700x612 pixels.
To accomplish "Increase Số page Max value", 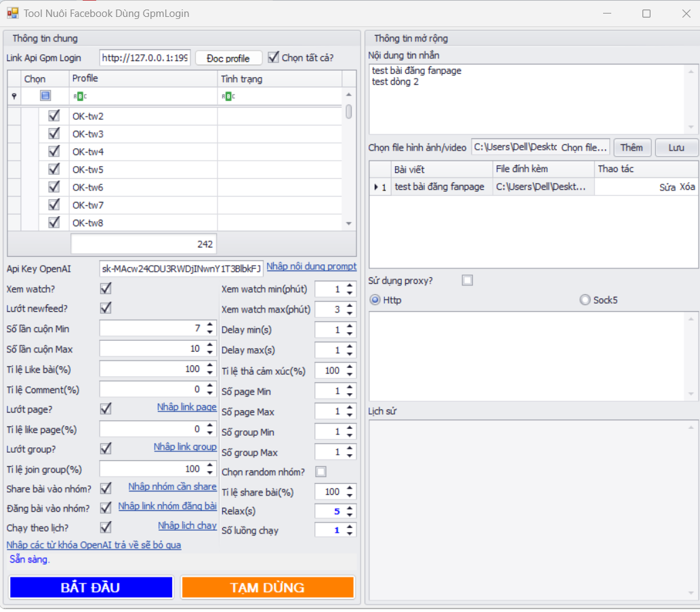I will [x=350, y=407].
